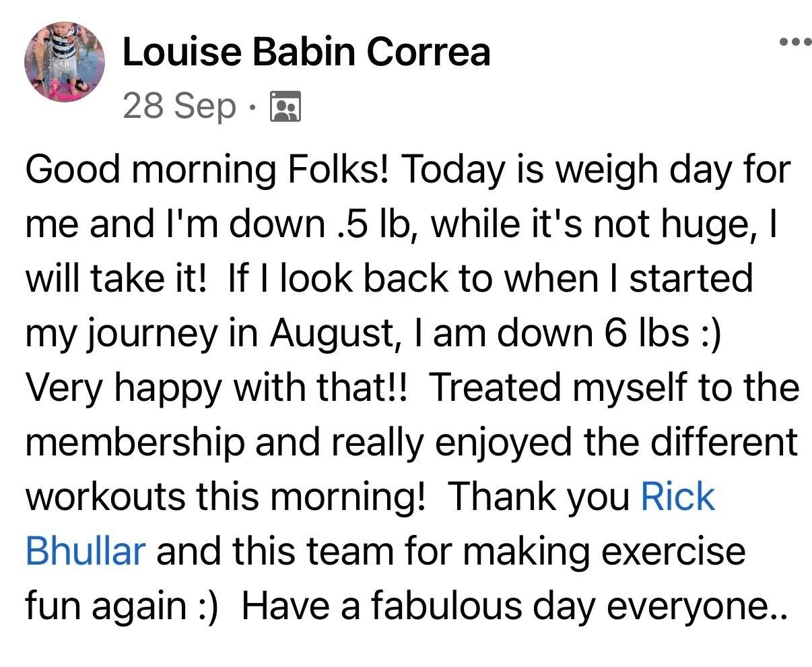Image resolution: width=812 pixels, height=667 pixels.
Task: Follow the blue Bhullar tagged name link
Action: 85,551
